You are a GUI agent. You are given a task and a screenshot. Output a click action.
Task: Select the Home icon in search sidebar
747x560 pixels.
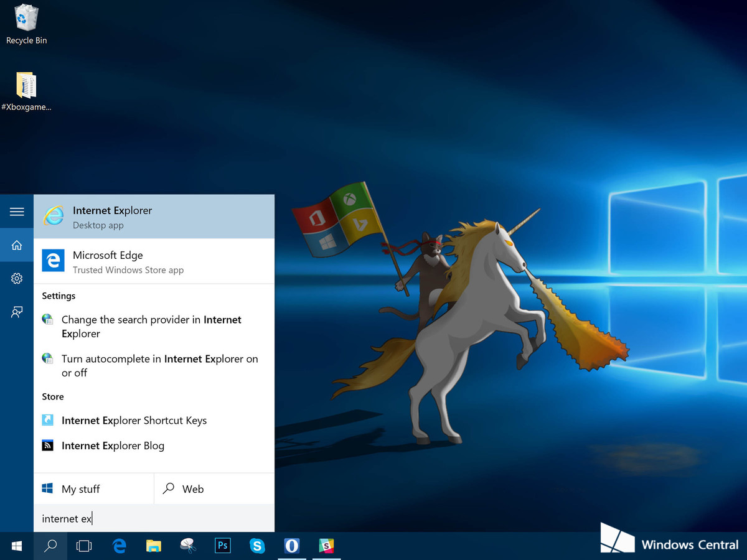17,246
